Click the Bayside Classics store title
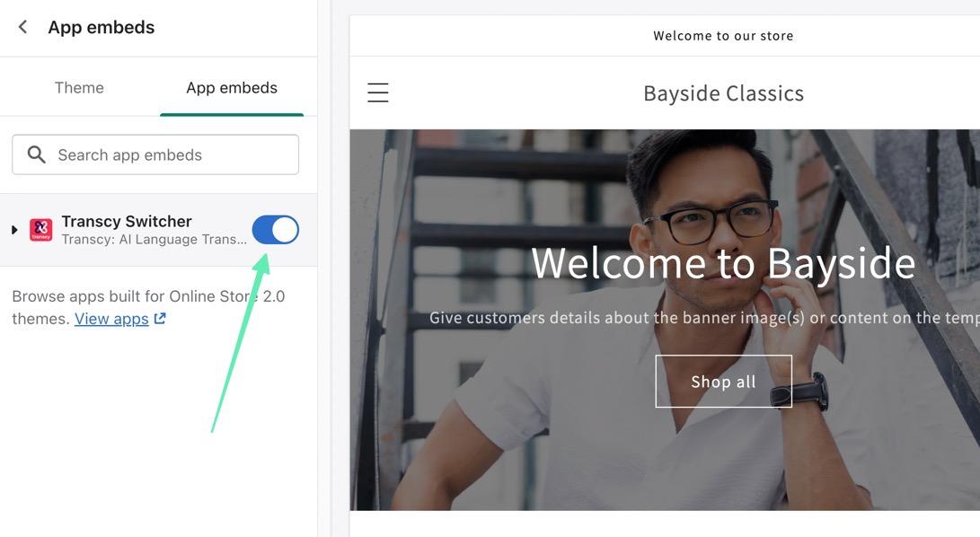980x537 pixels. pyautogui.click(x=724, y=93)
